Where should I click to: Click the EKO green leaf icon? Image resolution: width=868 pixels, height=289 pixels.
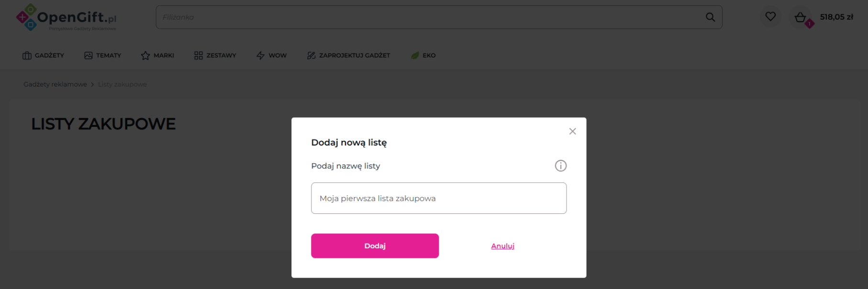tap(415, 56)
